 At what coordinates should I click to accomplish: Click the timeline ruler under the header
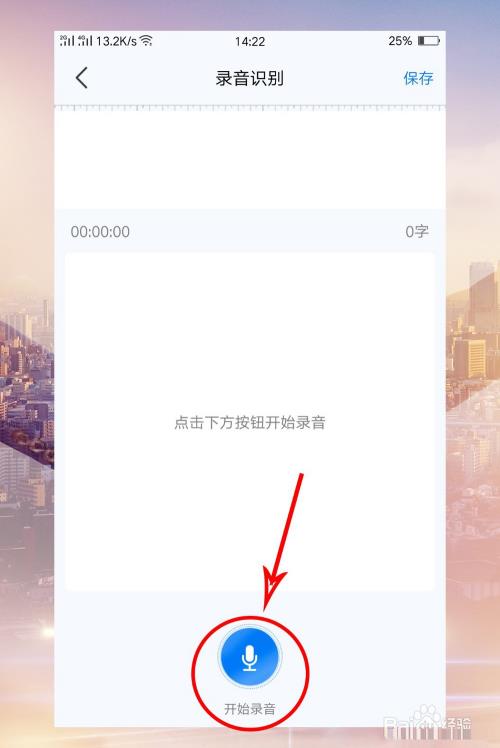pyautogui.click(x=250, y=108)
